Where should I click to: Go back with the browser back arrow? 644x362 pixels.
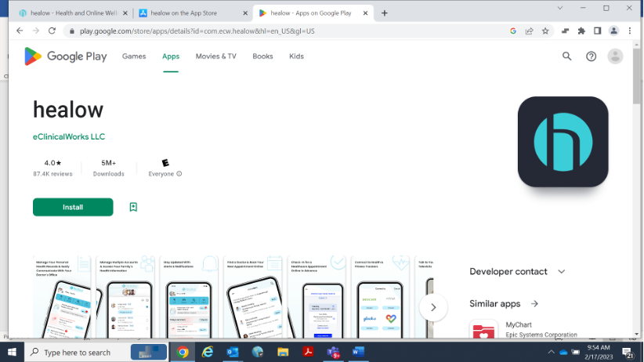(x=20, y=31)
